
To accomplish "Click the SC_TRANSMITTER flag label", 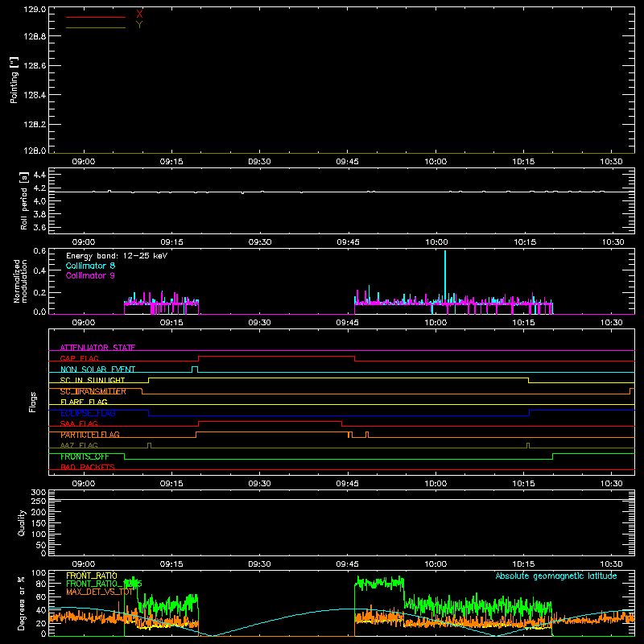I will pyautogui.click(x=93, y=391).
